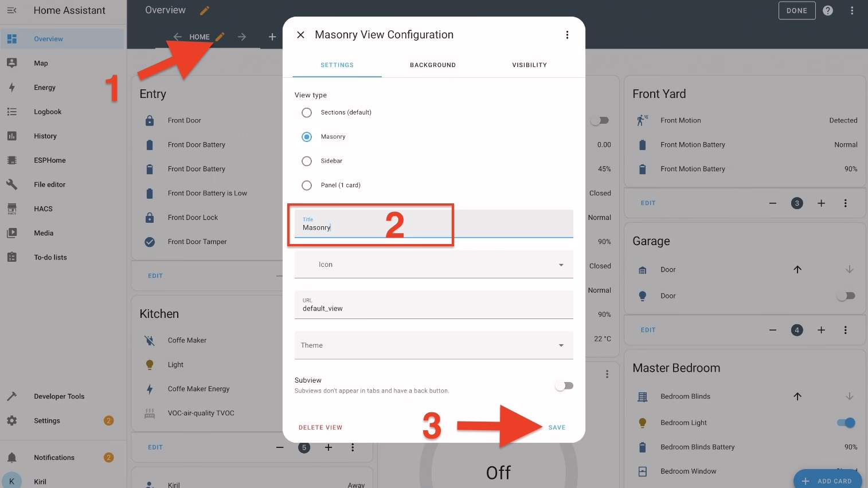Viewport: 868px width, 488px height.
Task: Save the view configuration
Action: 557,428
